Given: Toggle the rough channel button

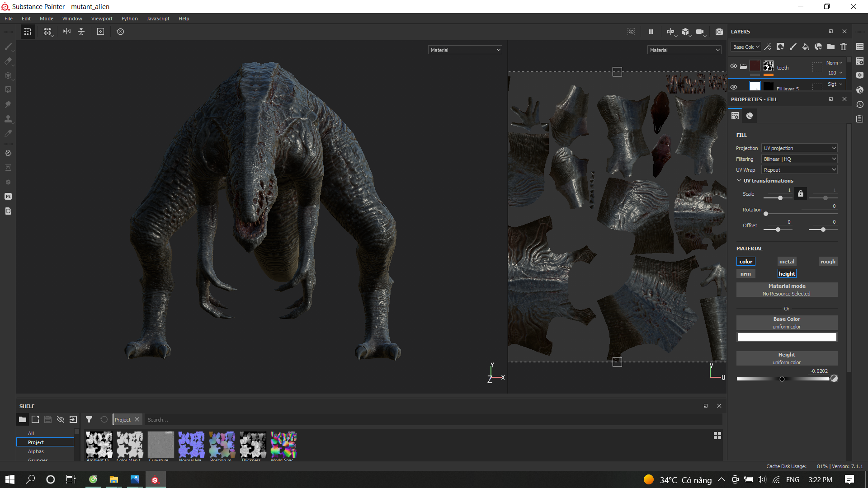Looking at the screenshot, I should [828, 262].
